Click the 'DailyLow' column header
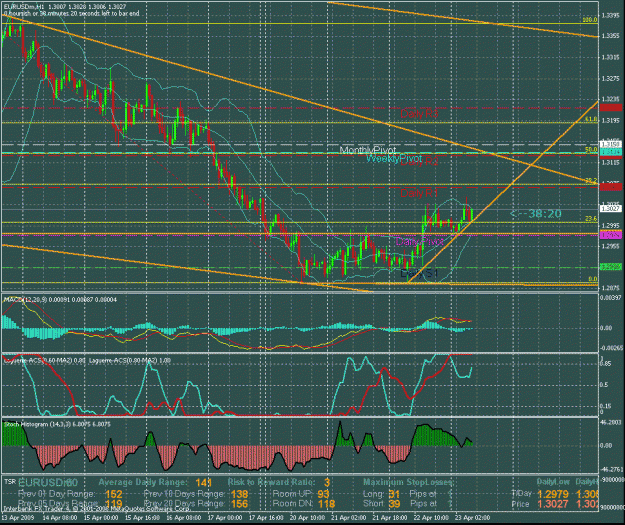 pyautogui.click(x=553, y=482)
